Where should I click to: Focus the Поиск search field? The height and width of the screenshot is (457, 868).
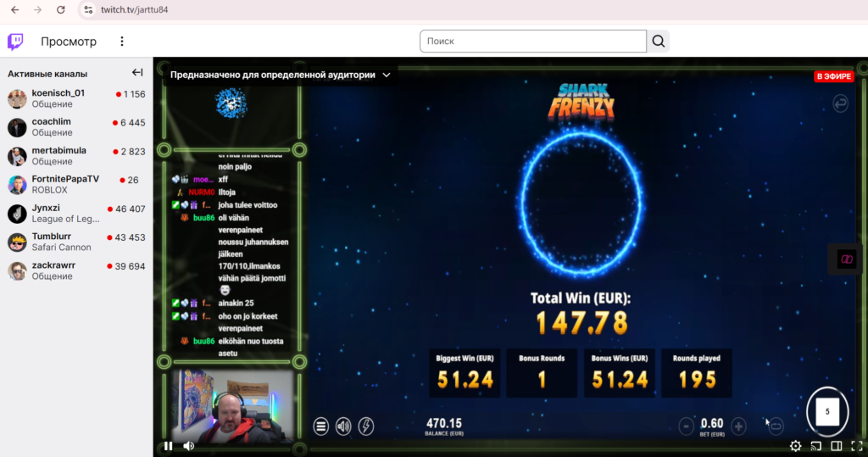(x=532, y=42)
